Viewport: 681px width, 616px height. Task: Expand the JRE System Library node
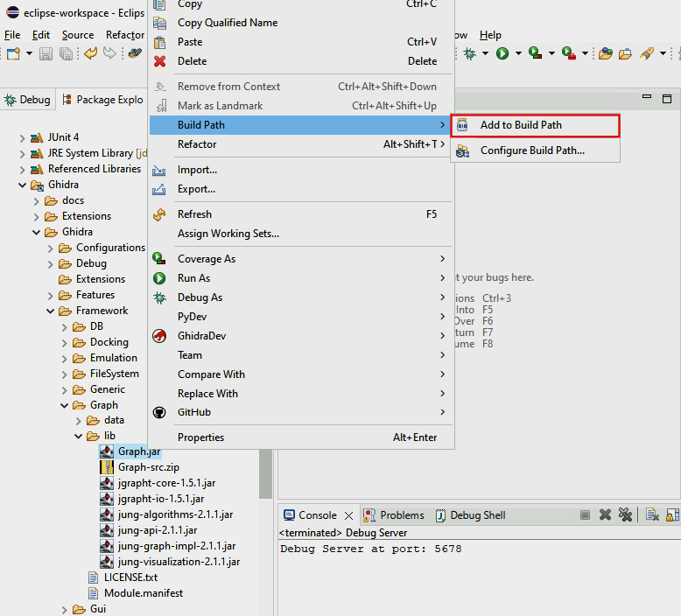pyautogui.click(x=22, y=154)
